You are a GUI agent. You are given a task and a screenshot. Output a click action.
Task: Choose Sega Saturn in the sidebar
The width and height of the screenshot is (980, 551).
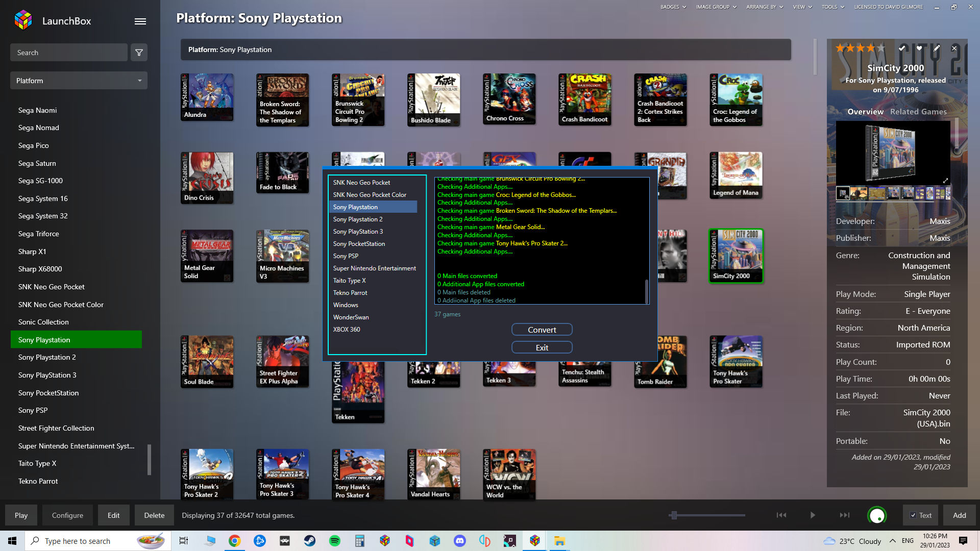click(76, 163)
